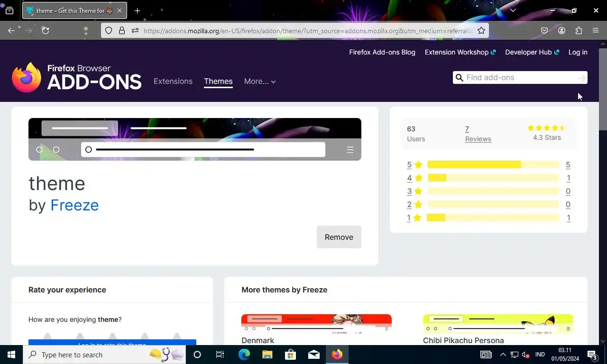The width and height of the screenshot is (607, 364).
Task: Save page to Pocket icon
Action: [x=544, y=30]
